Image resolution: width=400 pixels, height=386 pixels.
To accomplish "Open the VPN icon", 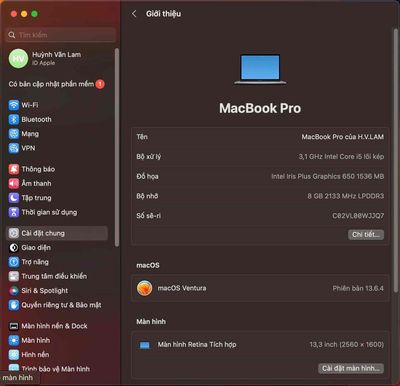I will [x=14, y=148].
